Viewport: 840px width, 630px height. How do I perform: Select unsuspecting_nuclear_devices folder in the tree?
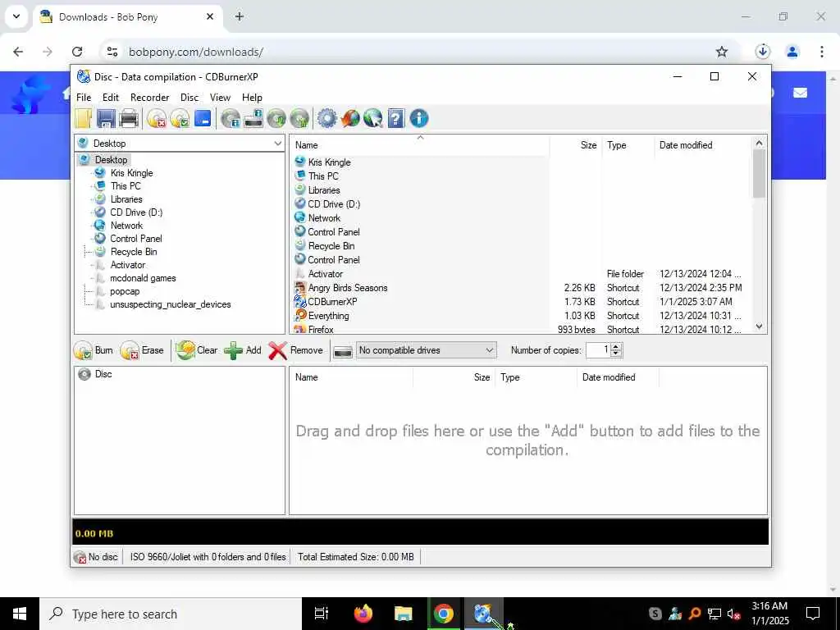(x=171, y=304)
